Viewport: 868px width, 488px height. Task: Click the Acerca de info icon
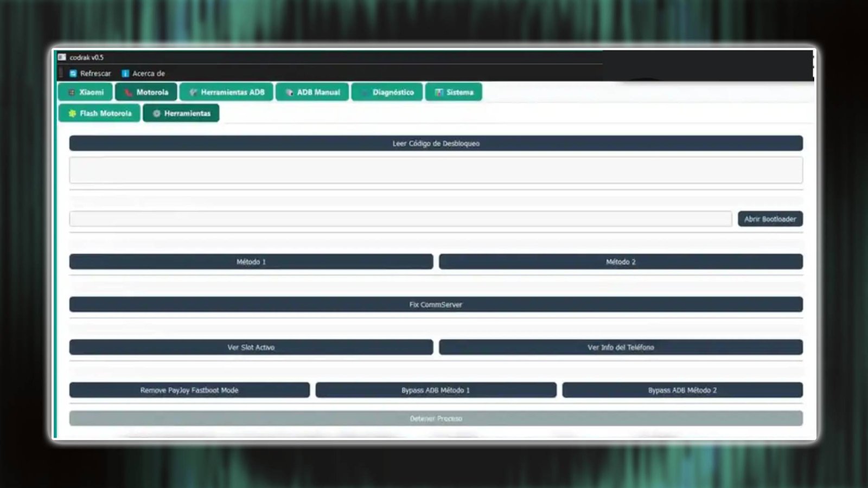coord(125,74)
